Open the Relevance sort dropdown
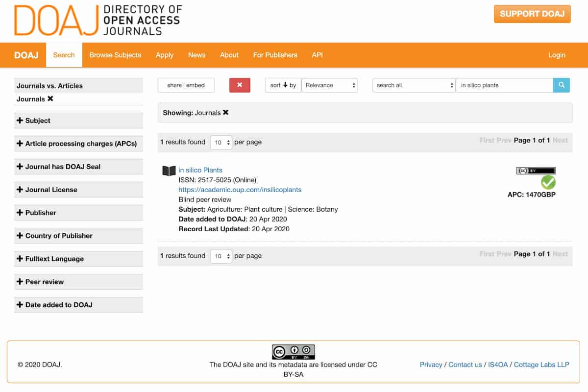588x392 pixels. tap(329, 85)
